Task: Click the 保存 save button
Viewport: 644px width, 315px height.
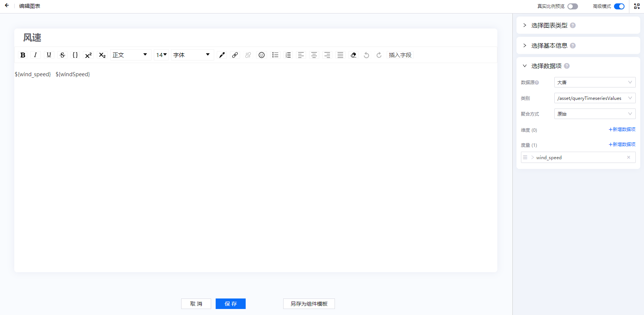Action: [x=231, y=304]
